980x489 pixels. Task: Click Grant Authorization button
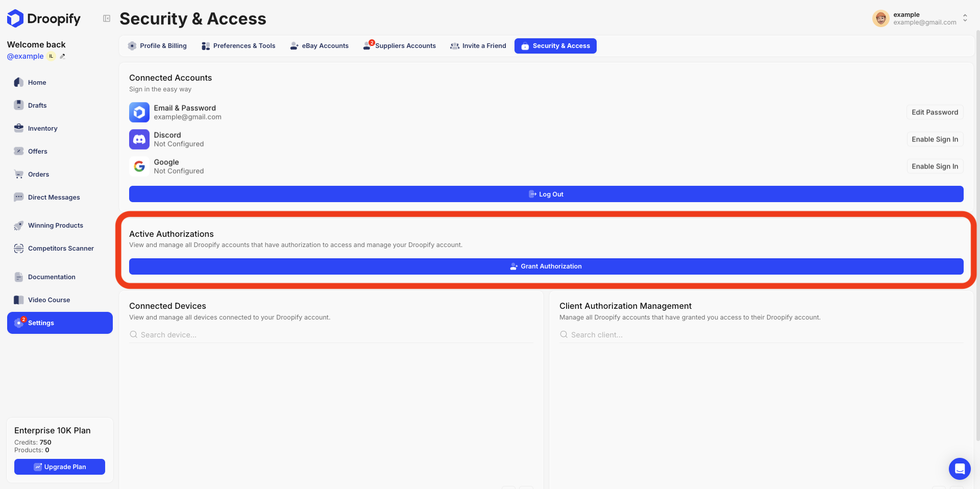click(x=546, y=266)
